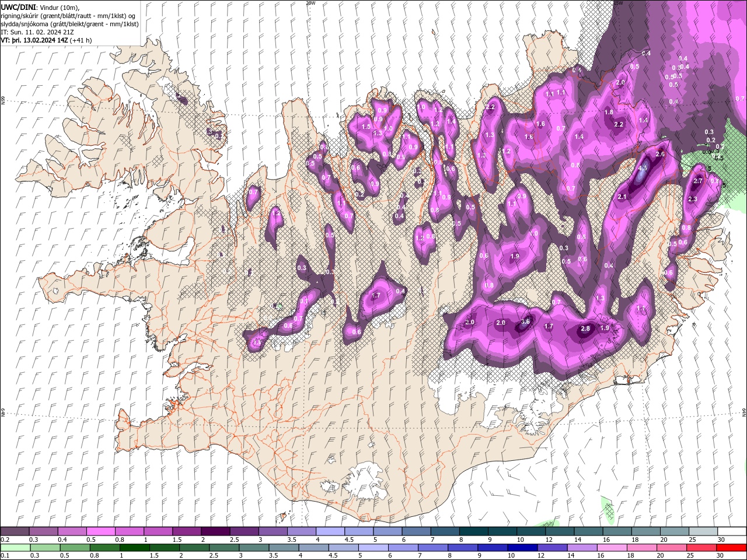Click the upper legend swatch labeled 0.5
This screenshot has height=560, width=747.
pyautogui.click(x=101, y=531)
